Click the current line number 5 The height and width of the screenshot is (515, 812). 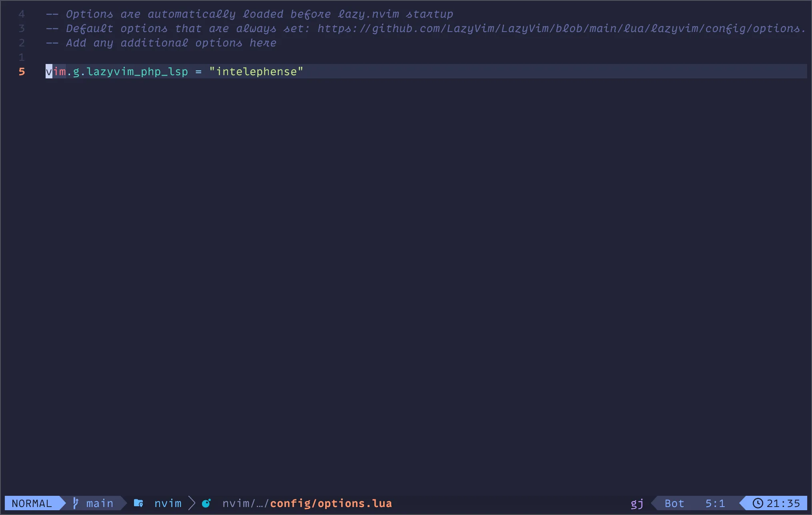pyautogui.click(x=22, y=72)
